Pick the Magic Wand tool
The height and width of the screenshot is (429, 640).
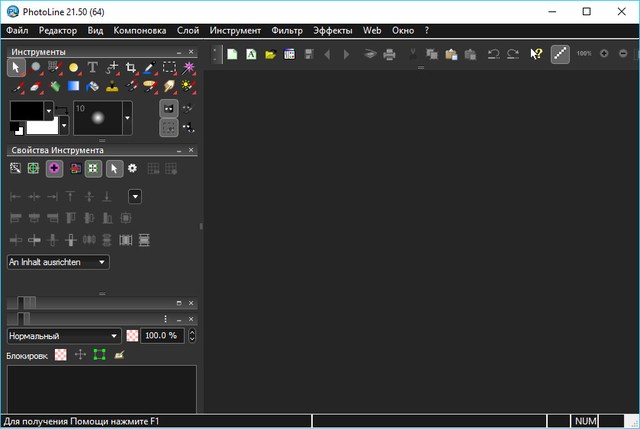coord(188,68)
